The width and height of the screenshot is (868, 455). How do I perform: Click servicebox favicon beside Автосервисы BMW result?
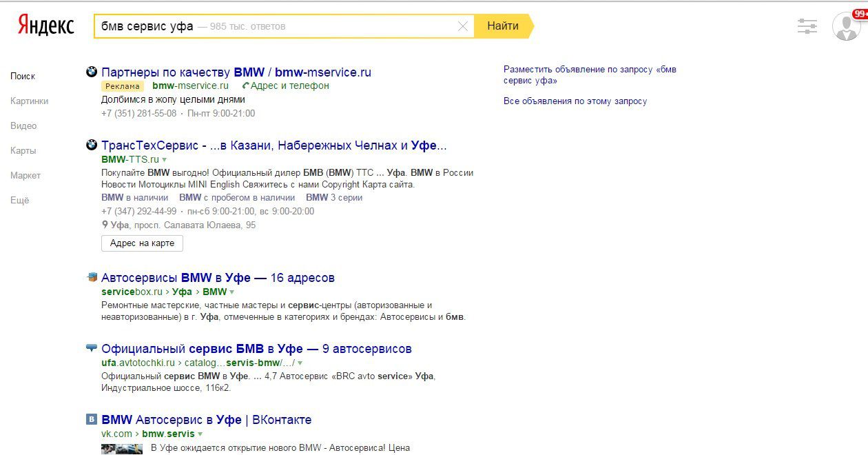pyautogui.click(x=92, y=277)
